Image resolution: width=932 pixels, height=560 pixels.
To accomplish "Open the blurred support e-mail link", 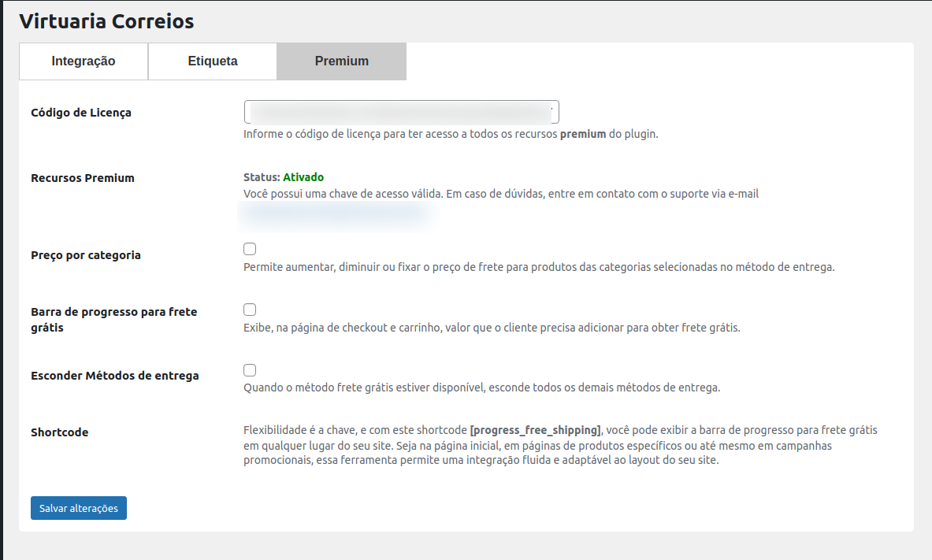I will 335,212.
